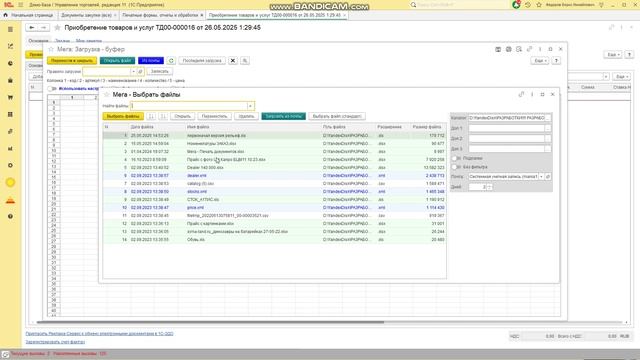This screenshot has height=360, width=640.
Task: Click the grid tiles icon in sidebar
Action: click(x=10, y=114)
